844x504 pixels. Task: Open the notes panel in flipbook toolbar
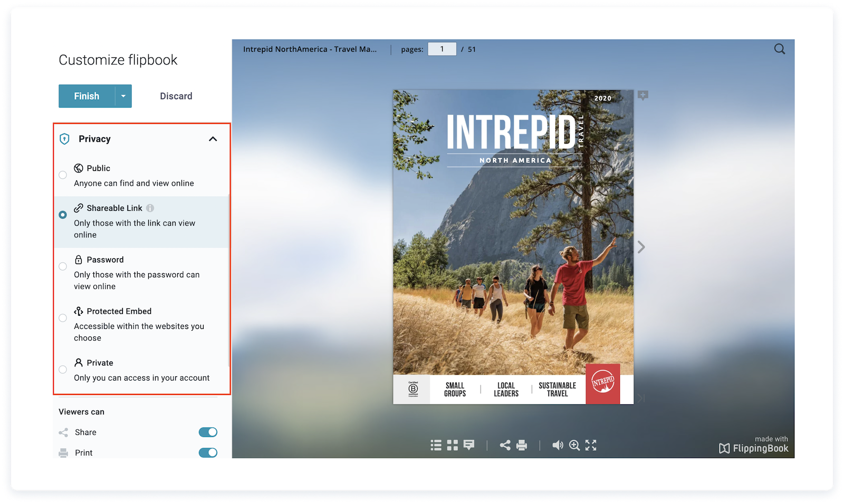[469, 445]
